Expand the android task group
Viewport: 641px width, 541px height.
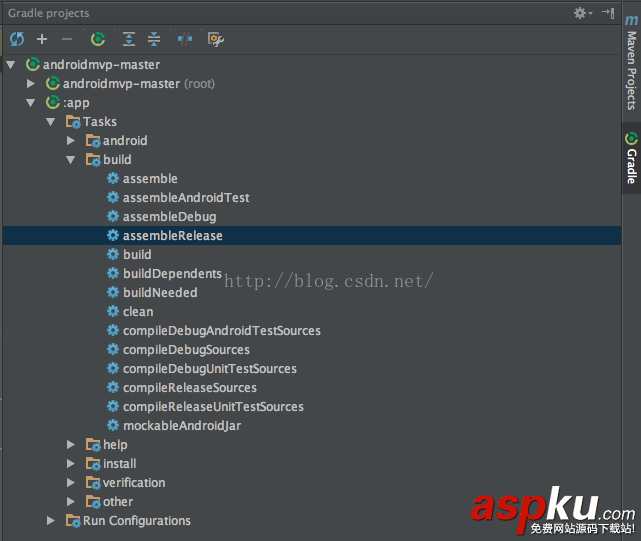(71, 141)
